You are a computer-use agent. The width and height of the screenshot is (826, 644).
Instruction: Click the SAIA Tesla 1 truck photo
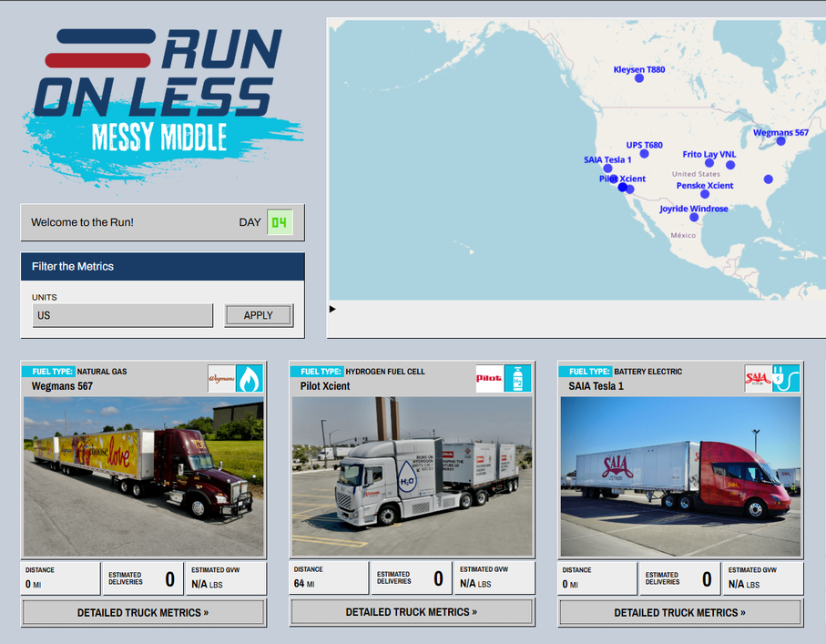point(680,476)
